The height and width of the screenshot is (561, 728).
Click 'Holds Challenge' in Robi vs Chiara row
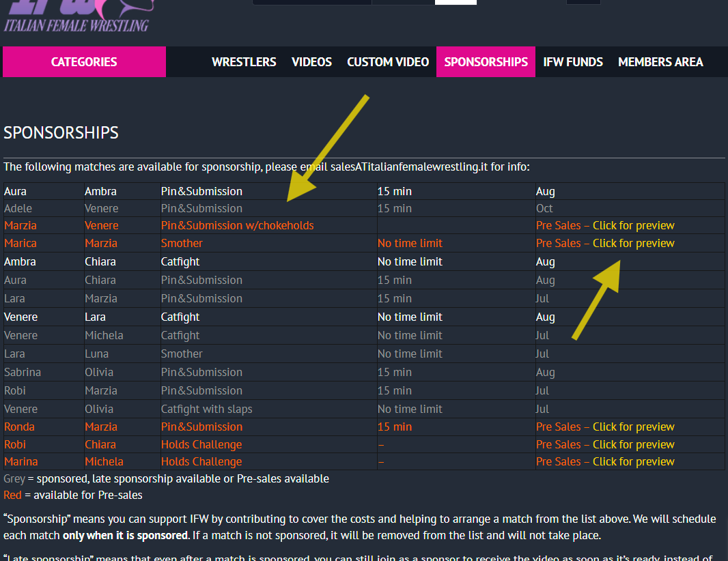coord(201,444)
